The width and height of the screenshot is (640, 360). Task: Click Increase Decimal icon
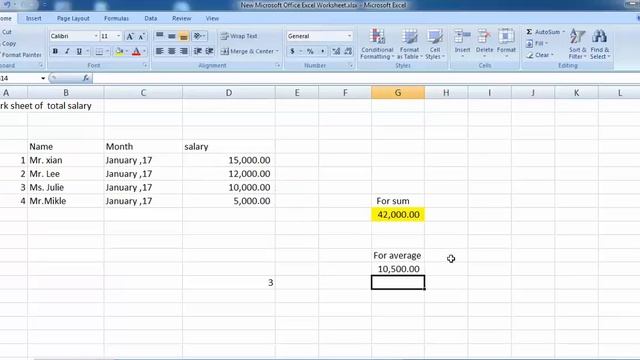[x=336, y=51]
